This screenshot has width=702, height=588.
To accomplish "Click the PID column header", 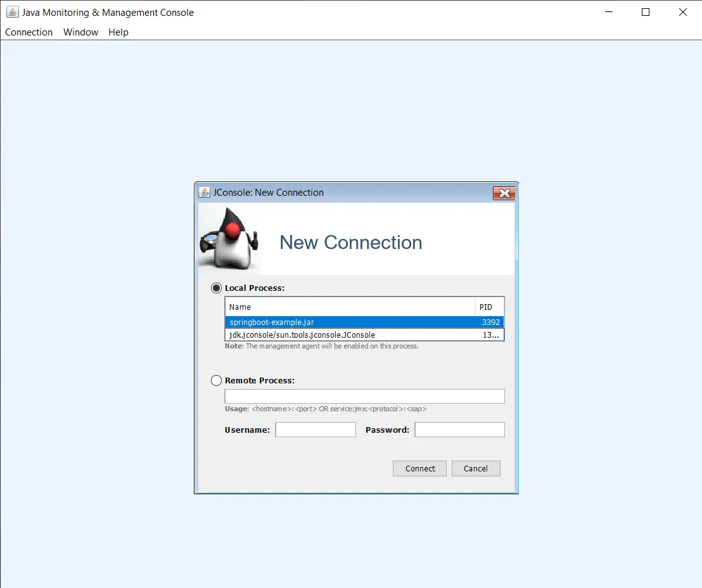I will point(489,307).
